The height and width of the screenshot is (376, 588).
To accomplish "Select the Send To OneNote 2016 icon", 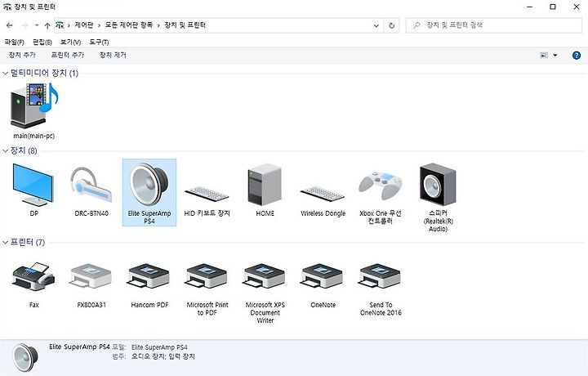I will tap(381, 276).
